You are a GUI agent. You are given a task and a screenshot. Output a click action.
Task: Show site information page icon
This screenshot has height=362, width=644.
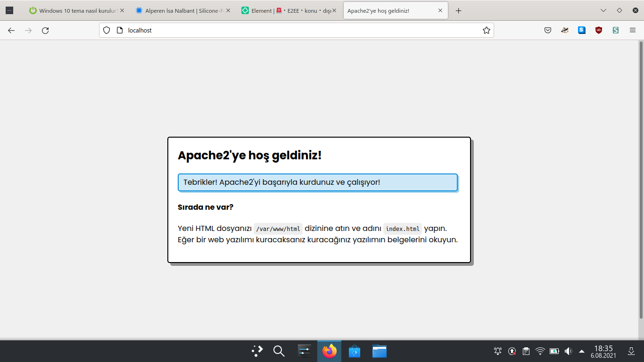[119, 30]
